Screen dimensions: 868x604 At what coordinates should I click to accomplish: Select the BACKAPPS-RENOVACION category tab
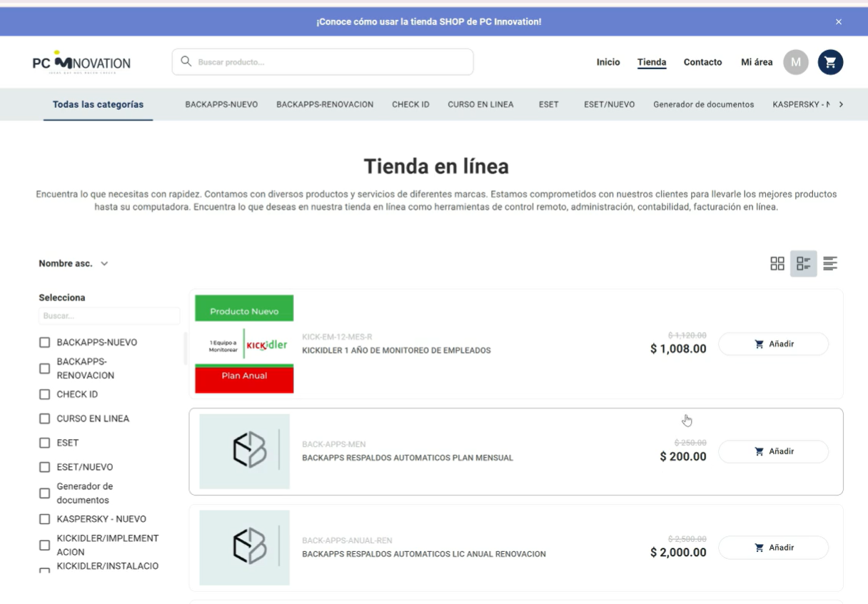pyautogui.click(x=325, y=104)
